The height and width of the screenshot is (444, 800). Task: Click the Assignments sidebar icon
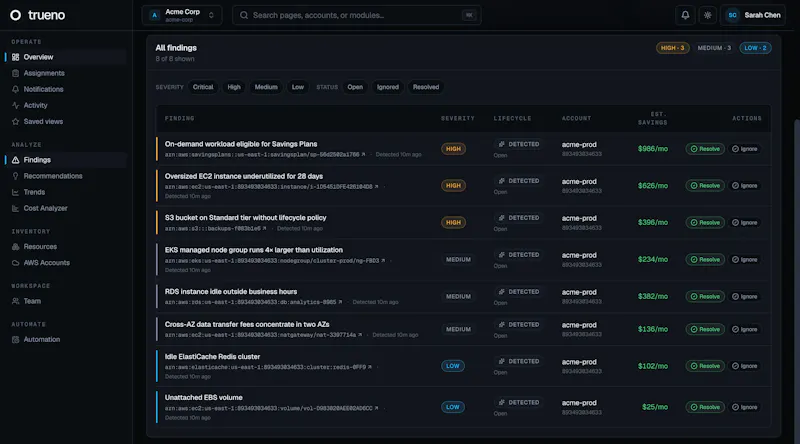tap(15, 73)
